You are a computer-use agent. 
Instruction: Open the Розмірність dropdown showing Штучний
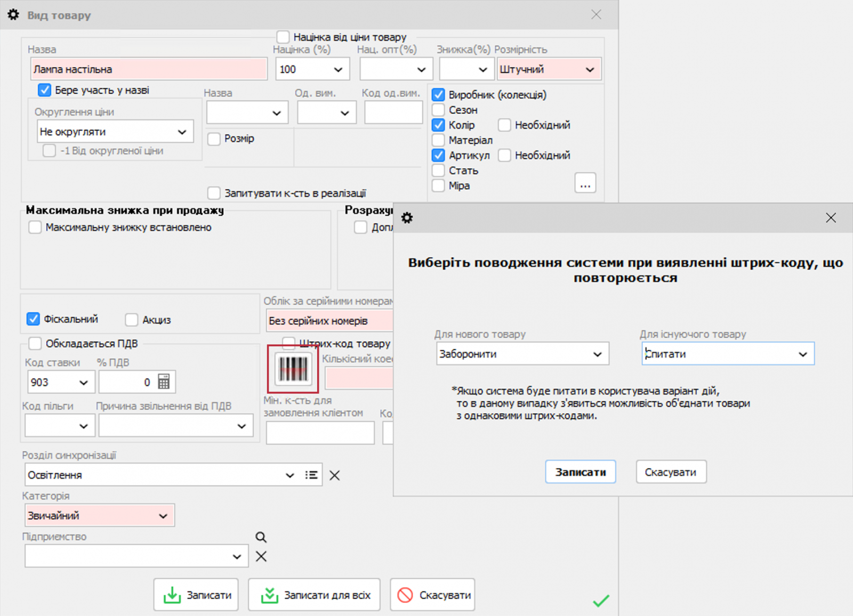point(549,69)
